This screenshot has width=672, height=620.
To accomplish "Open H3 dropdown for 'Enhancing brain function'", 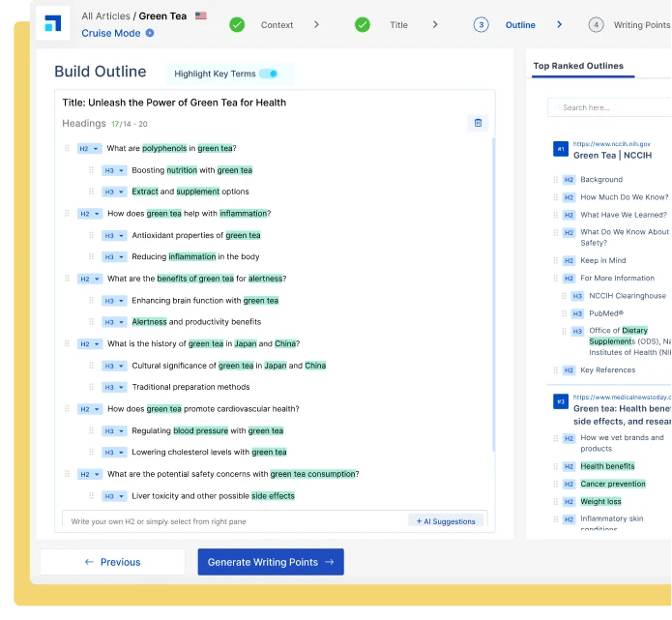I will (x=114, y=301).
